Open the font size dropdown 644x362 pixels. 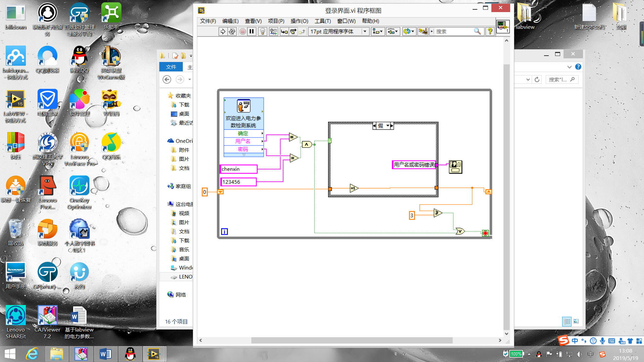365,32
